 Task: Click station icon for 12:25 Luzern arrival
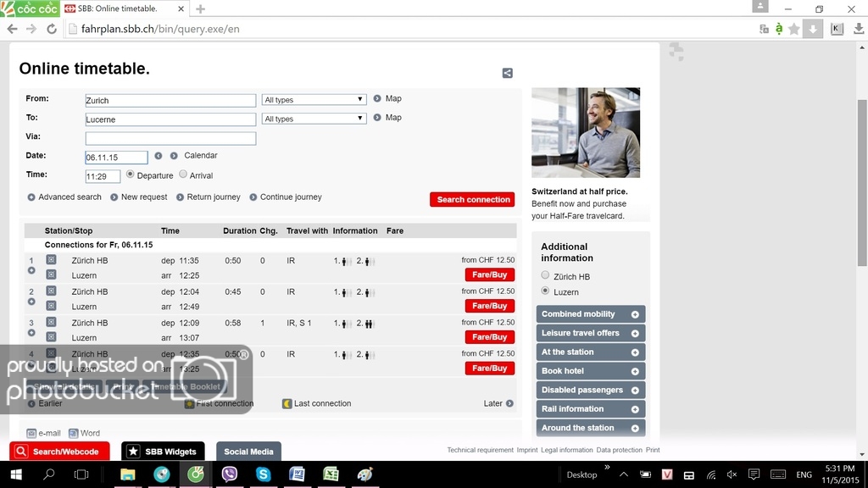point(51,274)
